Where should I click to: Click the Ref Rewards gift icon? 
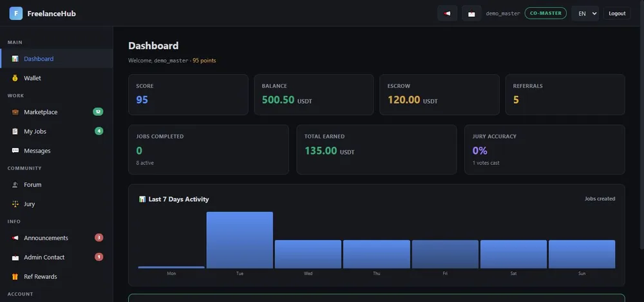point(15,276)
